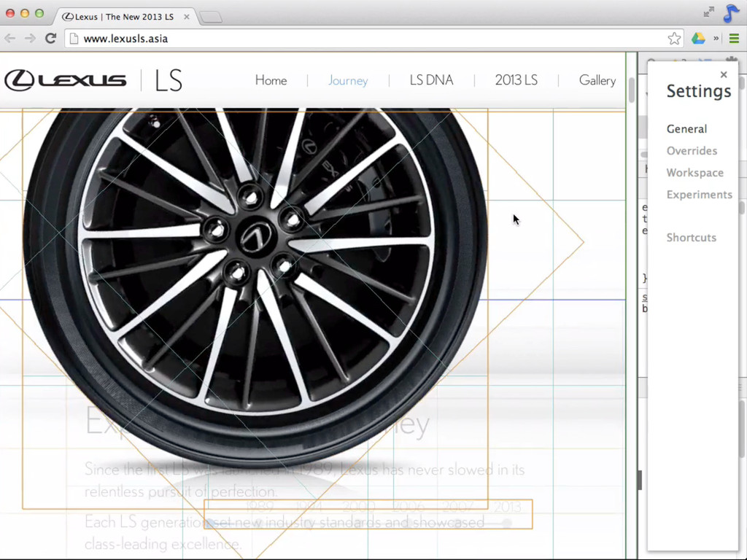The height and width of the screenshot is (560, 747).
Task: Bookmark page with the star icon
Action: [674, 39]
